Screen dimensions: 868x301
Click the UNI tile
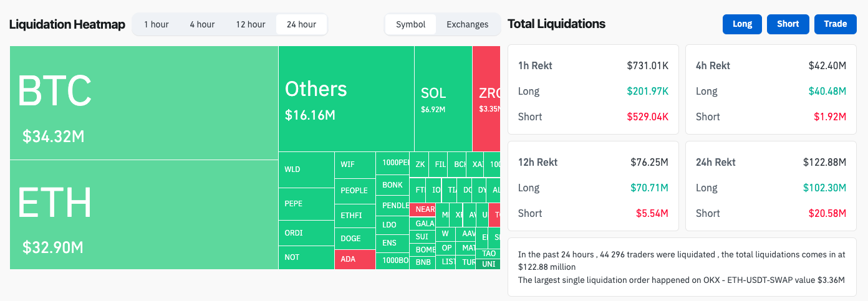tap(489, 264)
